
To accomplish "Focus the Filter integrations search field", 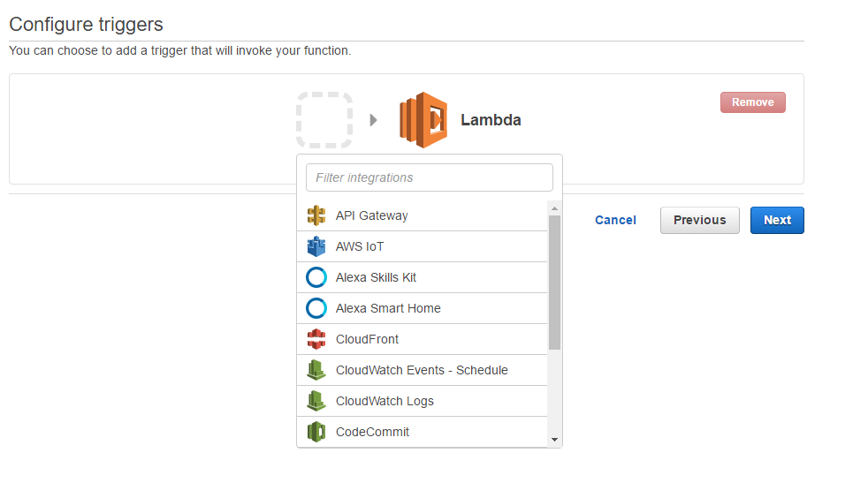I will pos(430,177).
